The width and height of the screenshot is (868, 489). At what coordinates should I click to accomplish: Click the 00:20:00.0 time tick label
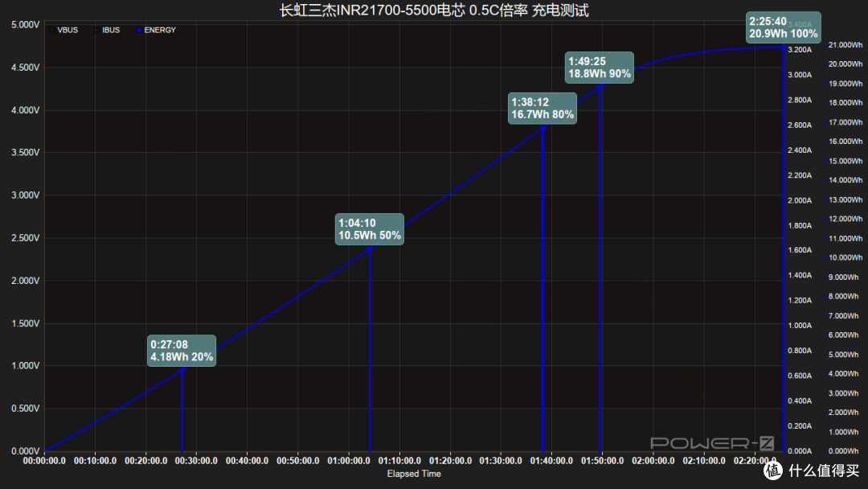(x=145, y=461)
